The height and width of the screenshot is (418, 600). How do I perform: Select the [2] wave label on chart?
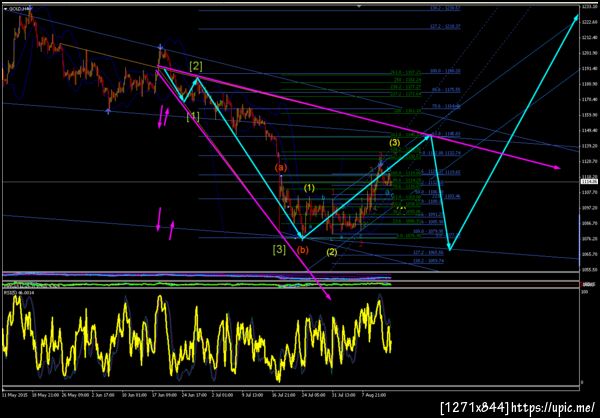tap(196, 66)
